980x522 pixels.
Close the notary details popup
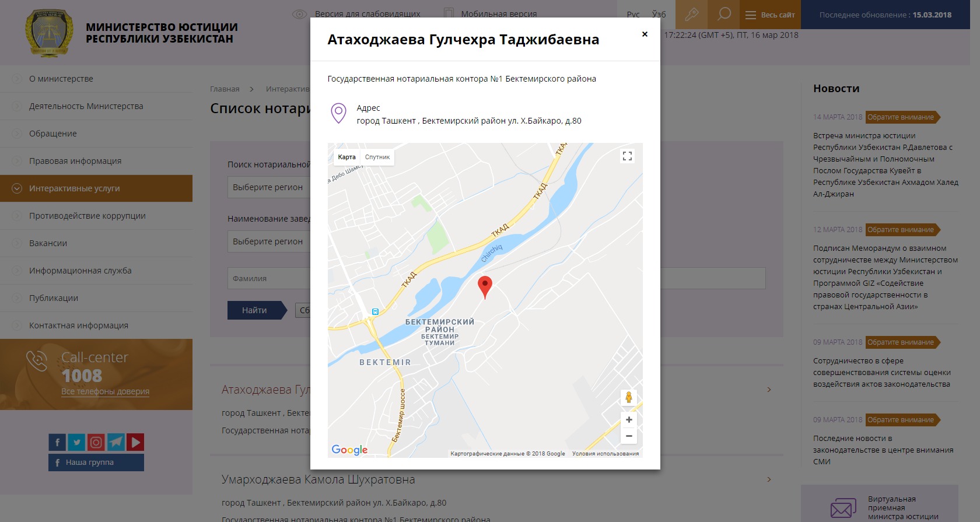click(645, 34)
